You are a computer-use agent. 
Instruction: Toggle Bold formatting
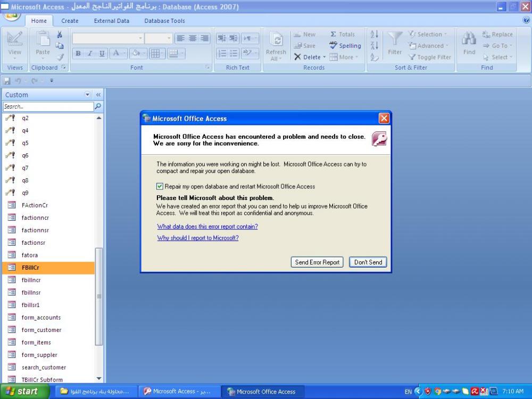(x=78, y=53)
